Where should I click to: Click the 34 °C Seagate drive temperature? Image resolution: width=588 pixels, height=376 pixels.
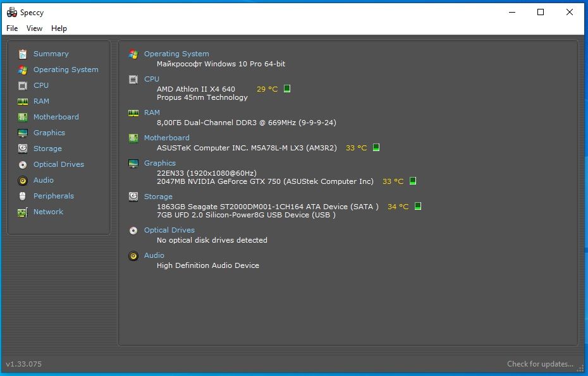[x=398, y=206]
